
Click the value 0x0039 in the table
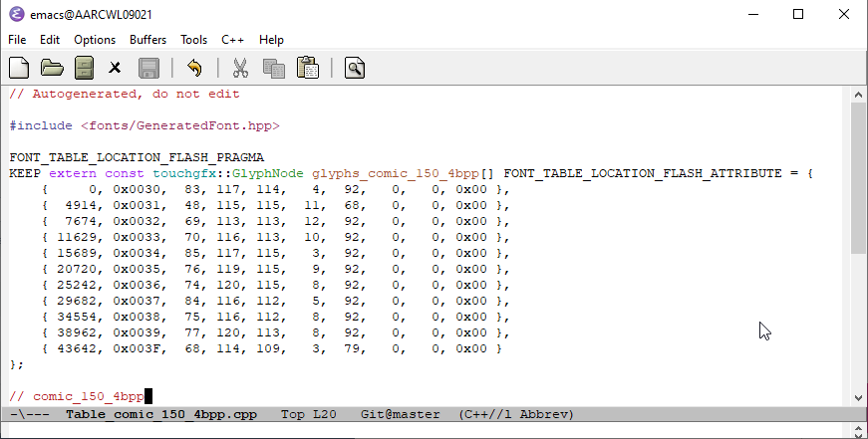tap(137, 332)
